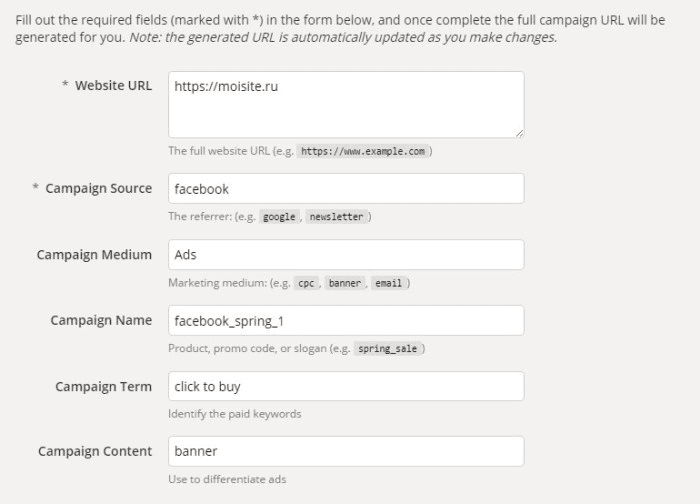
Task: Focus the Campaign Term input field
Action: coord(346,386)
